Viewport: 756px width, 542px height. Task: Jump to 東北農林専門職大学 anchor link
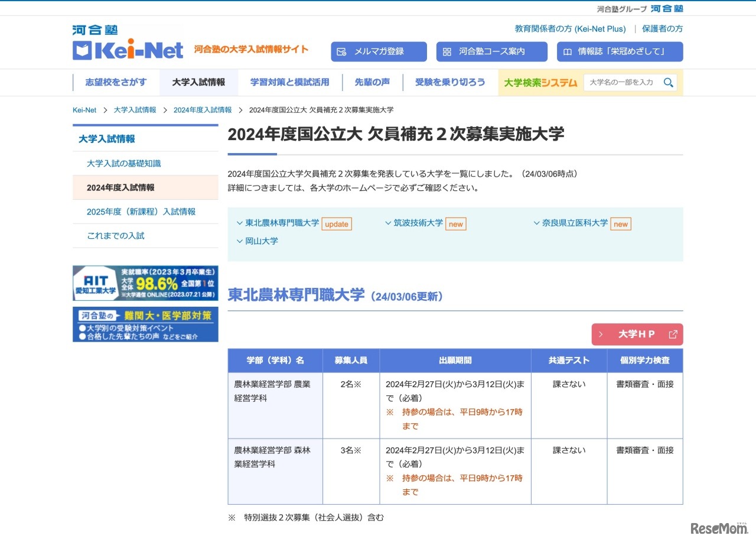pos(282,223)
